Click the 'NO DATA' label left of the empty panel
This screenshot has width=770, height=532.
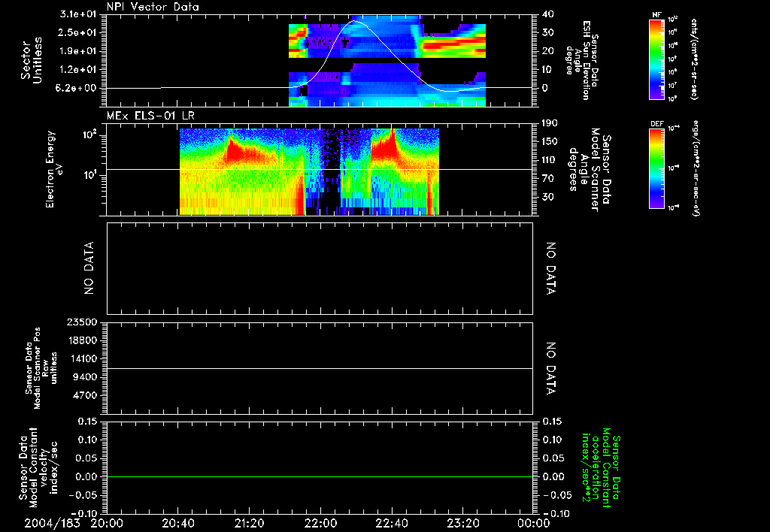(89, 268)
